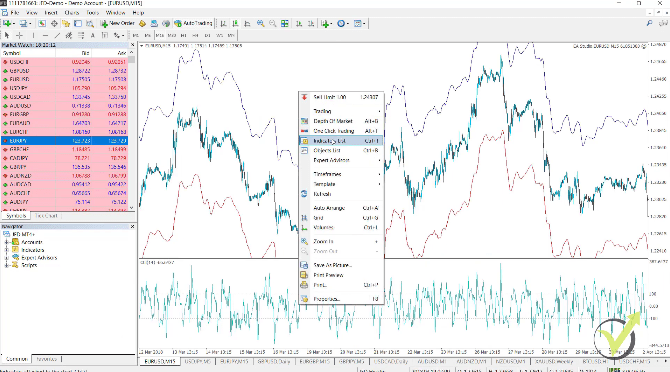This screenshot has height=372, width=670.
Task: Select line chart type icon
Action: 247,23
